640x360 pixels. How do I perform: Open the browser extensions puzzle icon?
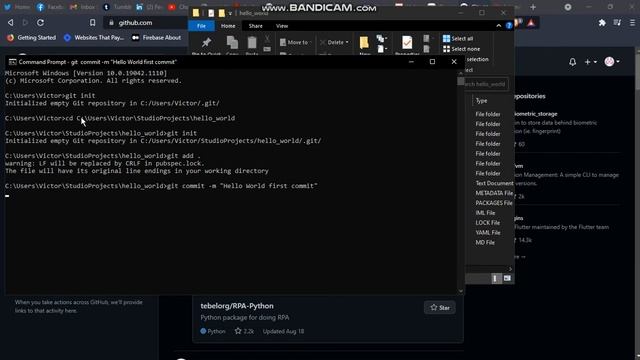(602, 23)
